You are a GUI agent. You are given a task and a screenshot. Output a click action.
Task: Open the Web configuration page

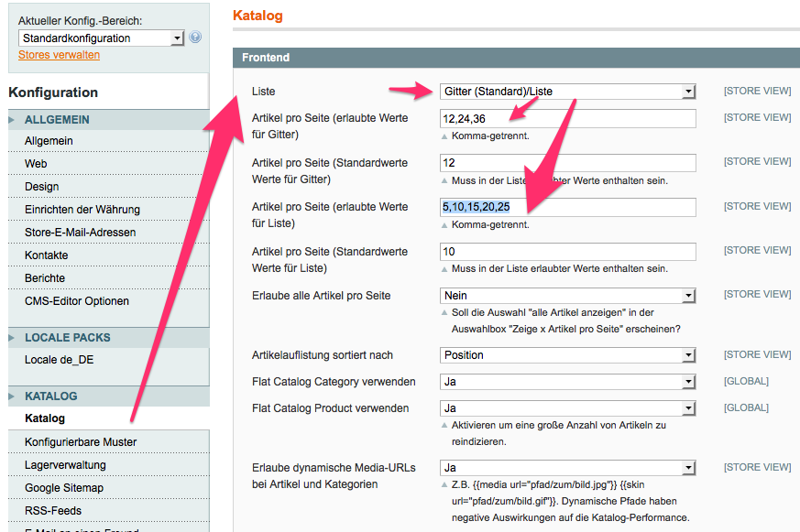click(36, 164)
